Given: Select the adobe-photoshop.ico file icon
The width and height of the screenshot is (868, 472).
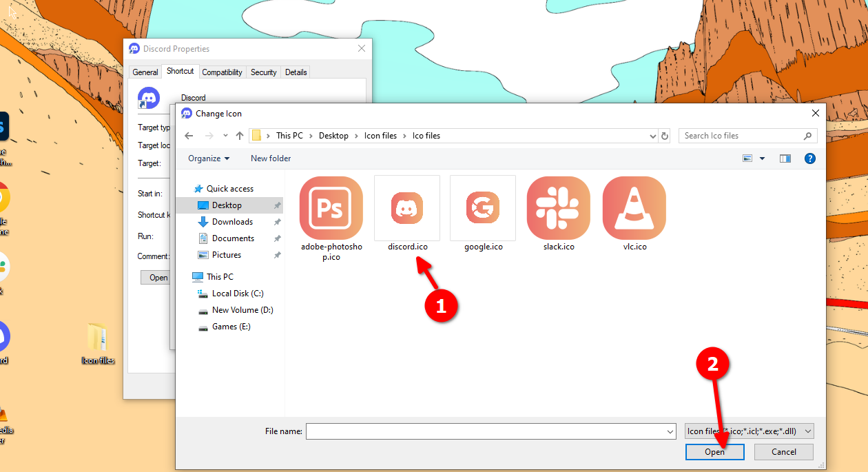Looking at the screenshot, I should click(331, 207).
